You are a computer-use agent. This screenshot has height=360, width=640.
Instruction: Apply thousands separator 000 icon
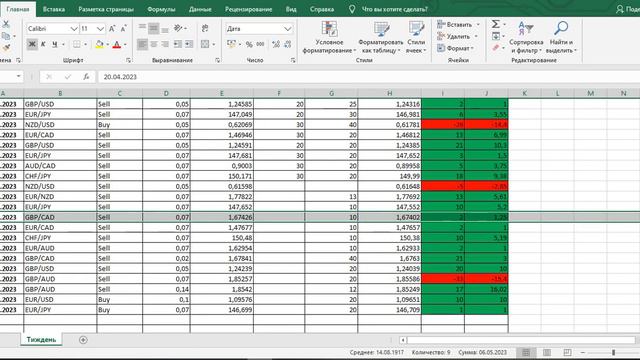[260, 44]
